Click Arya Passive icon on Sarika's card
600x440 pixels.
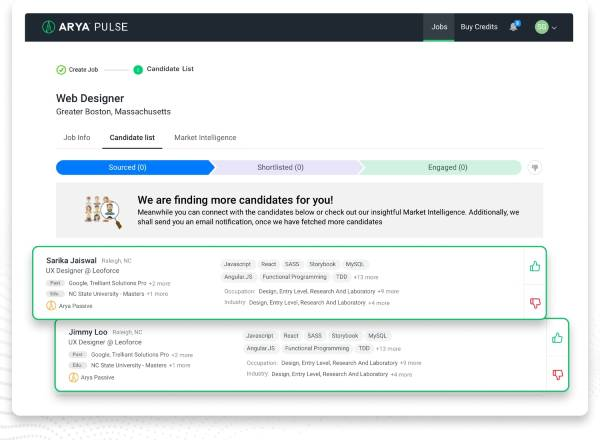click(51, 306)
